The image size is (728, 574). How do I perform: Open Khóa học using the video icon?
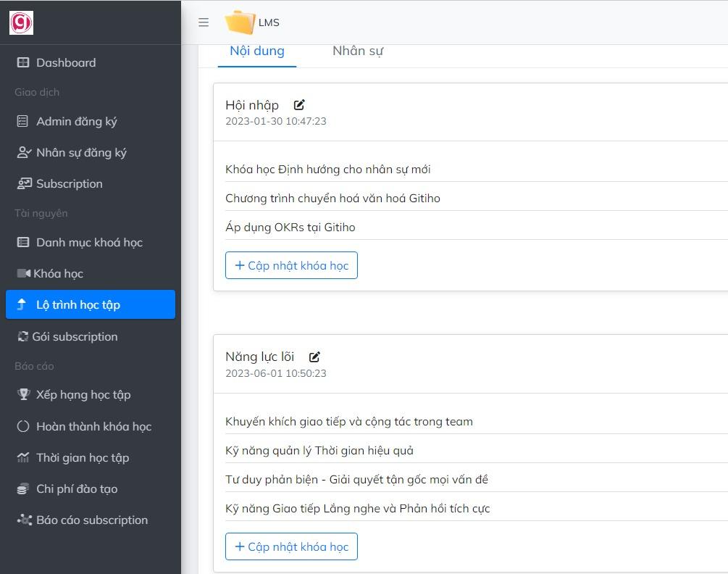coord(22,273)
